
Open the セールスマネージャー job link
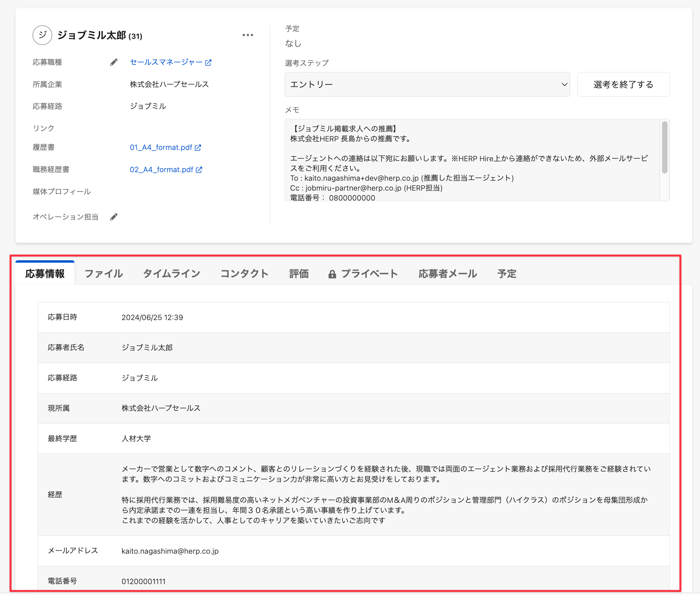pos(166,62)
